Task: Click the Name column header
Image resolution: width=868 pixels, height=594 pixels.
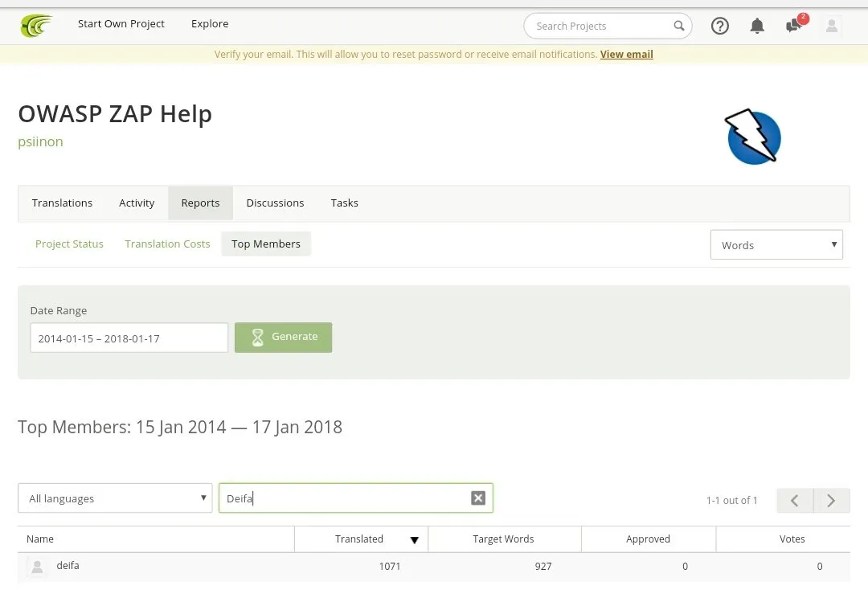Action: point(156,539)
